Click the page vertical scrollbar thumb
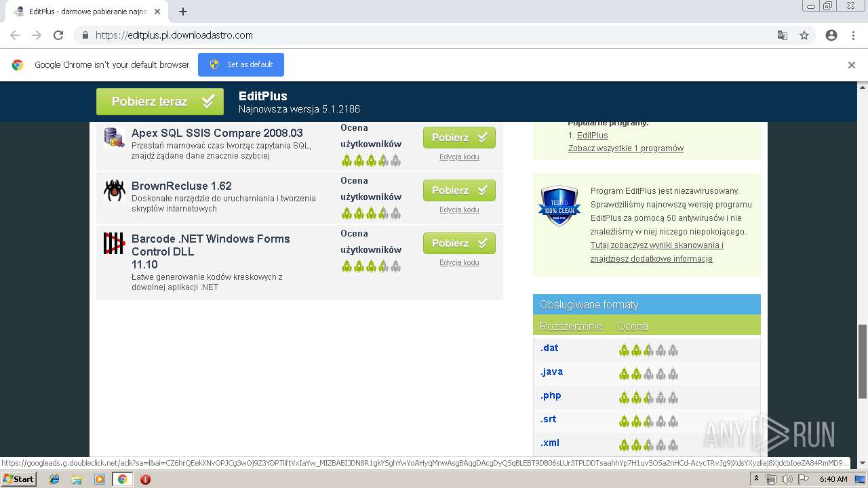This screenshot has width=868, height=488. 863,361
